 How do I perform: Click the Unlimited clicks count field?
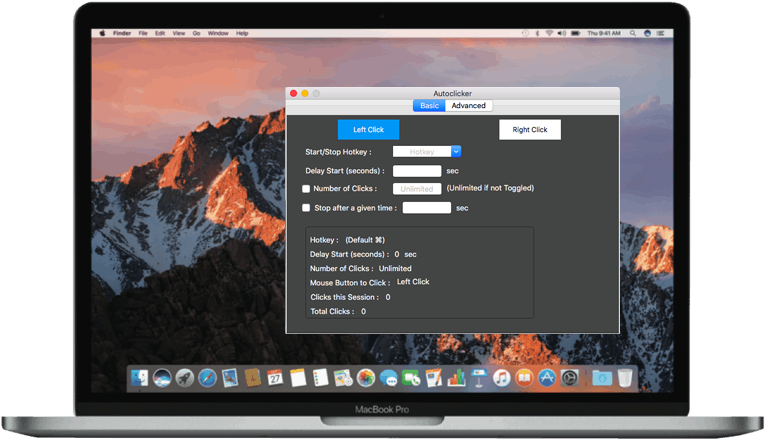point(417,189)
